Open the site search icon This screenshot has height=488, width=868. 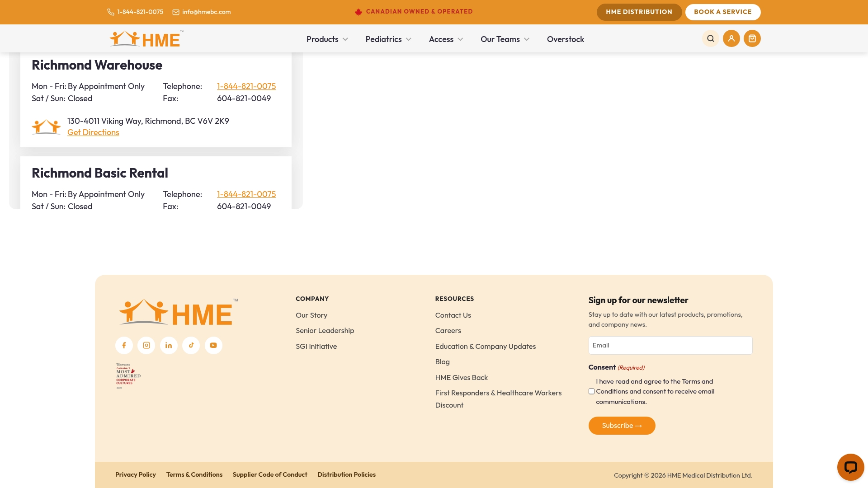(711, 38)
